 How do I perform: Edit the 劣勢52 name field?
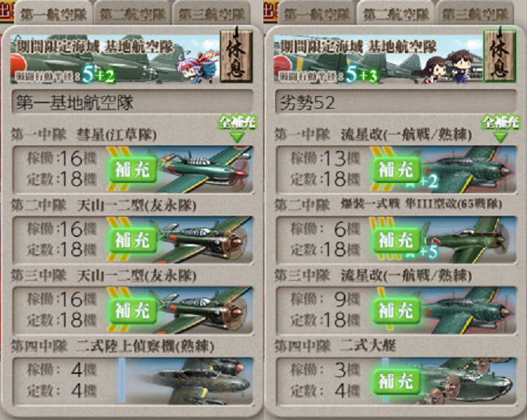(x=396, y=102)
